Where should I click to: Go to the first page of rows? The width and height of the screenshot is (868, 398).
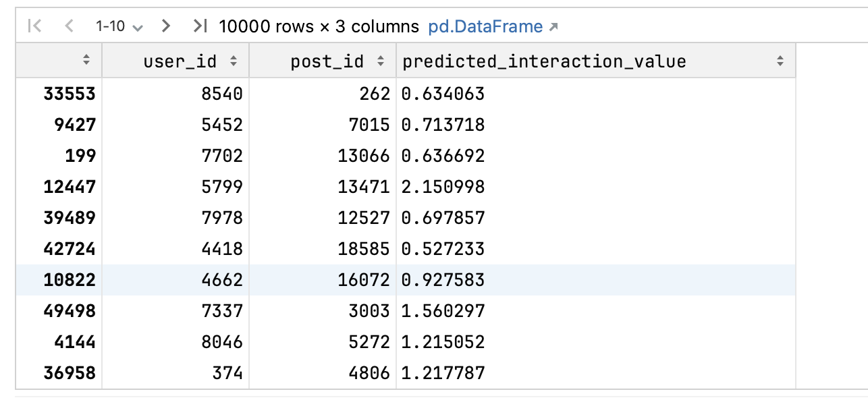click(x=35, y=26)
